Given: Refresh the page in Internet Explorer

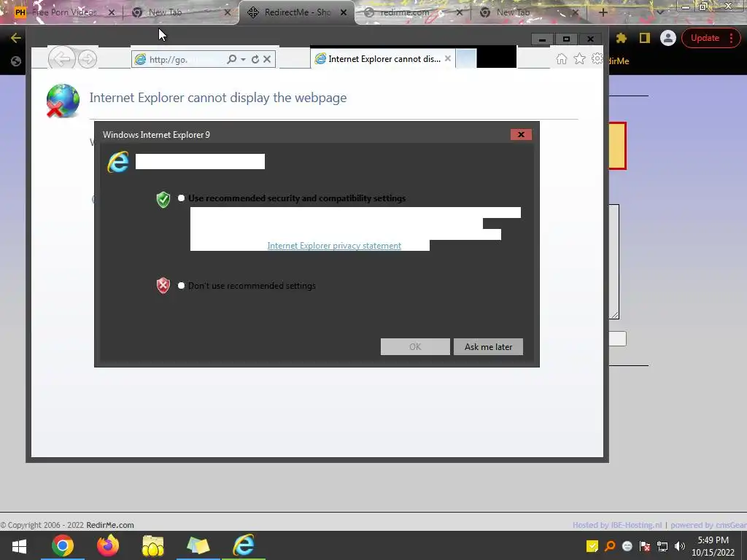Looking at the screenshot, I should pos(255,59).
